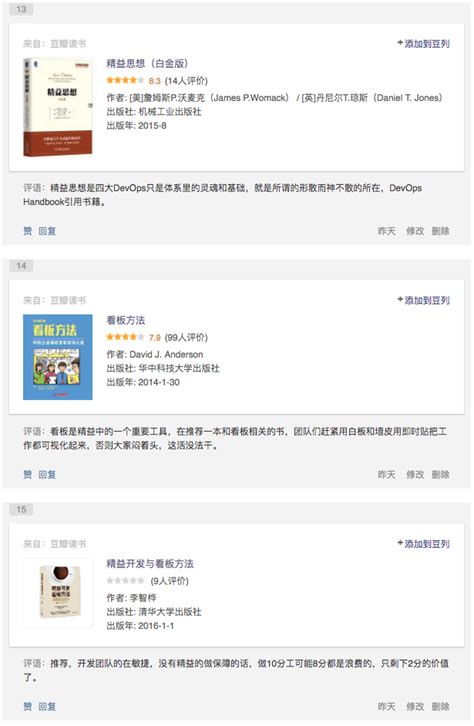Edit the comment on item 13
474x726 pixels.
(415, 231)
